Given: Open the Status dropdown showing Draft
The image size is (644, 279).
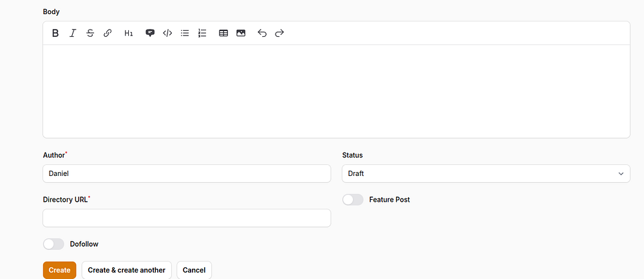Looking at the screenshot, I should point(486,173).
